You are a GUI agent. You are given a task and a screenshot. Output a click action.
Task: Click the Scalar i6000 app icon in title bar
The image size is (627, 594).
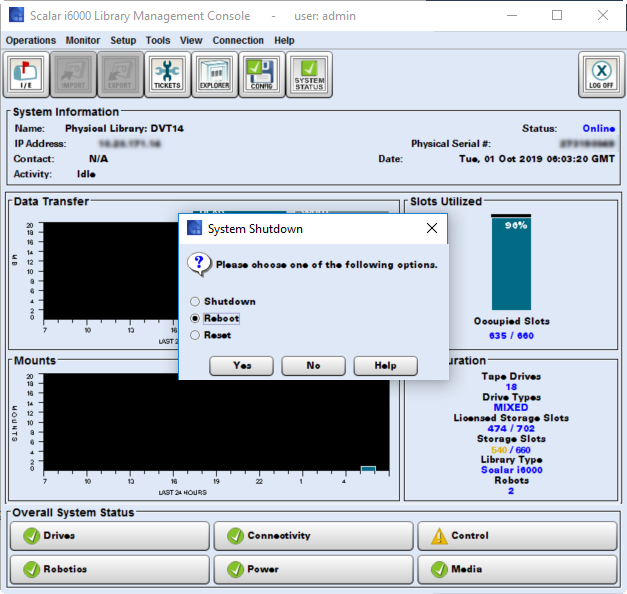click(16, 15)
